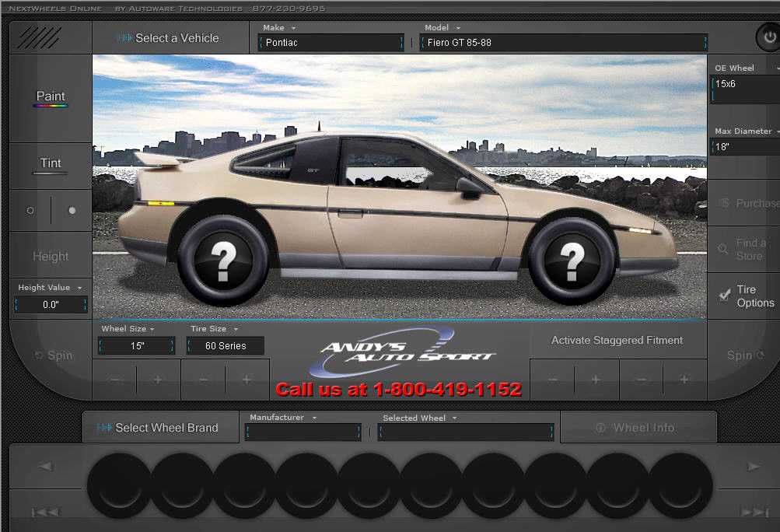Click the empty Manufacturer field
This screenshot has height=532, width=780.
tap(303, 432)
